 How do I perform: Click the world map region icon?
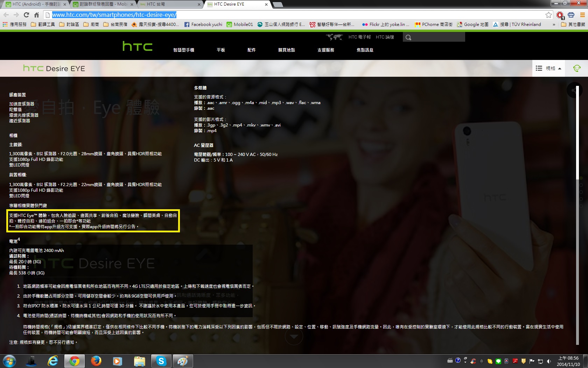(334, 37)
